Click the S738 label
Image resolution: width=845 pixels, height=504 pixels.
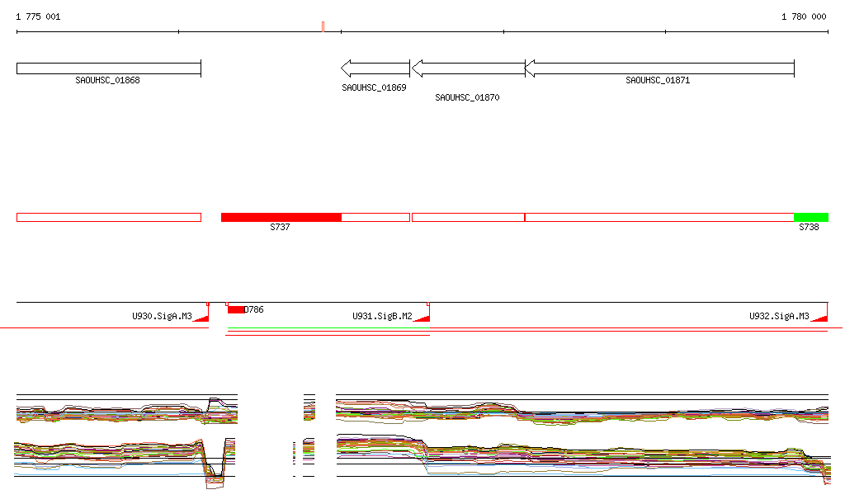pos(809,227)
